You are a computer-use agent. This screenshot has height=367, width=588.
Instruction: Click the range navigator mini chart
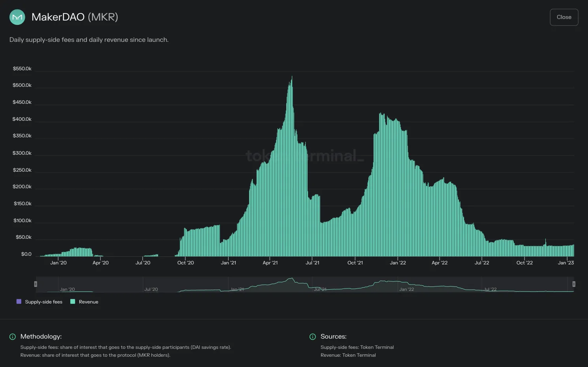(x=304, y=285)
